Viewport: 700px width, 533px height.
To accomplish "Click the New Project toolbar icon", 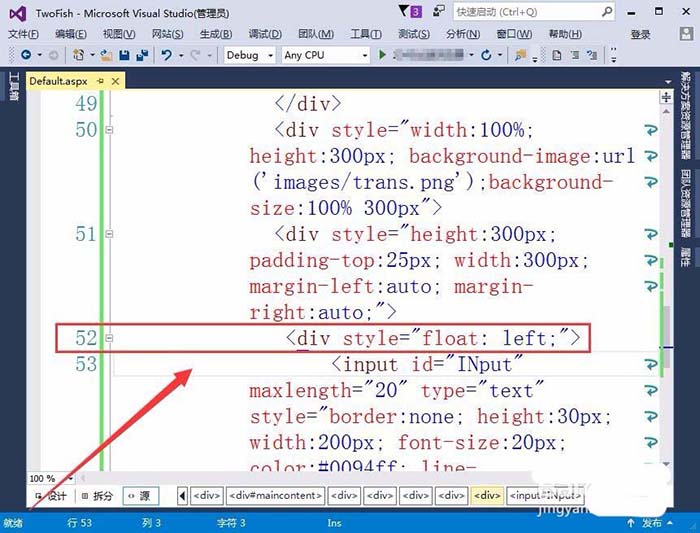I will click(79, 55).
